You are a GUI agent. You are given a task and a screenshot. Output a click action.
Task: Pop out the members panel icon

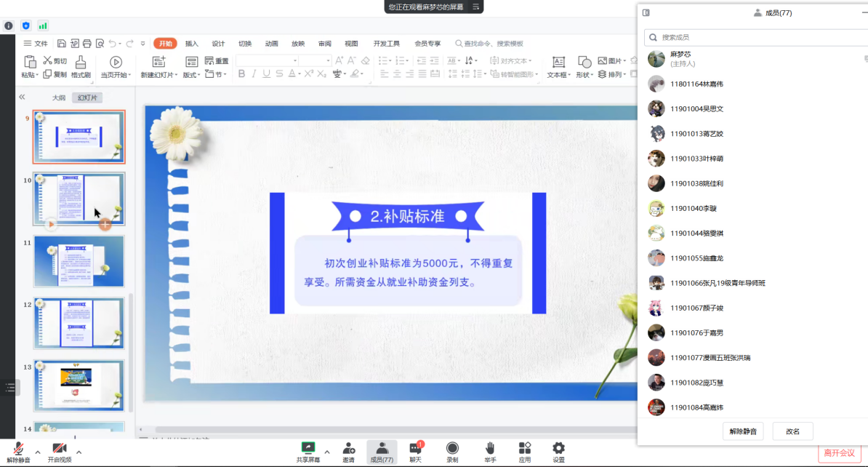pyautogui.click(x=646, y=12)
